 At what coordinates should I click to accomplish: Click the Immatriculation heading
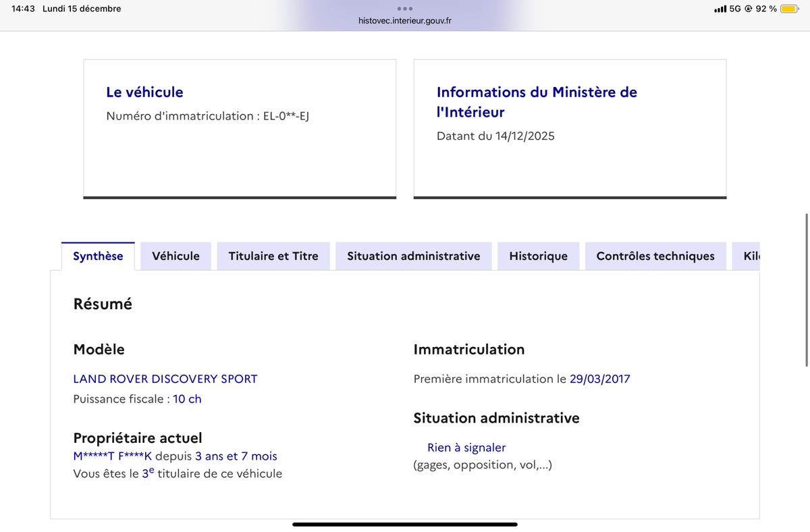click(x=469, y=350)
